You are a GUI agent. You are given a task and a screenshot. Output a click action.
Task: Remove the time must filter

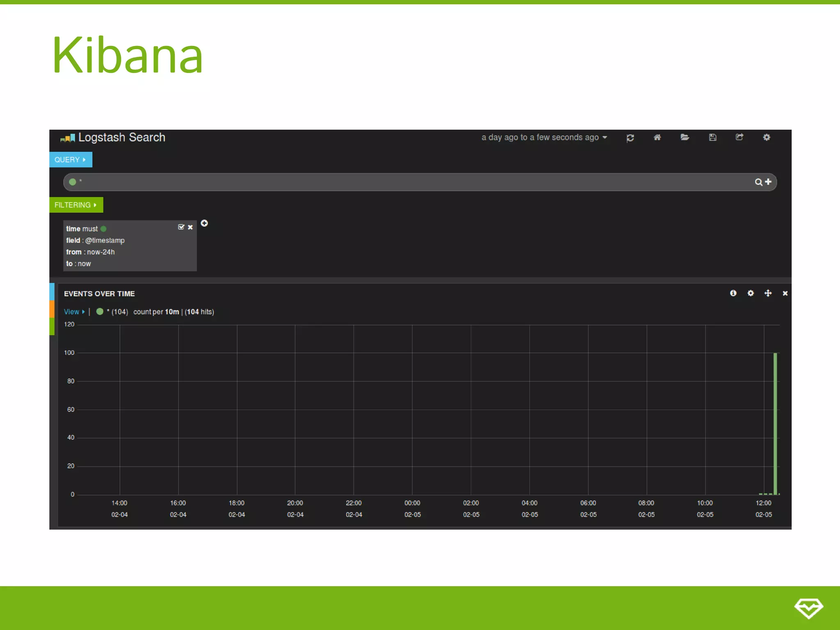190,227
